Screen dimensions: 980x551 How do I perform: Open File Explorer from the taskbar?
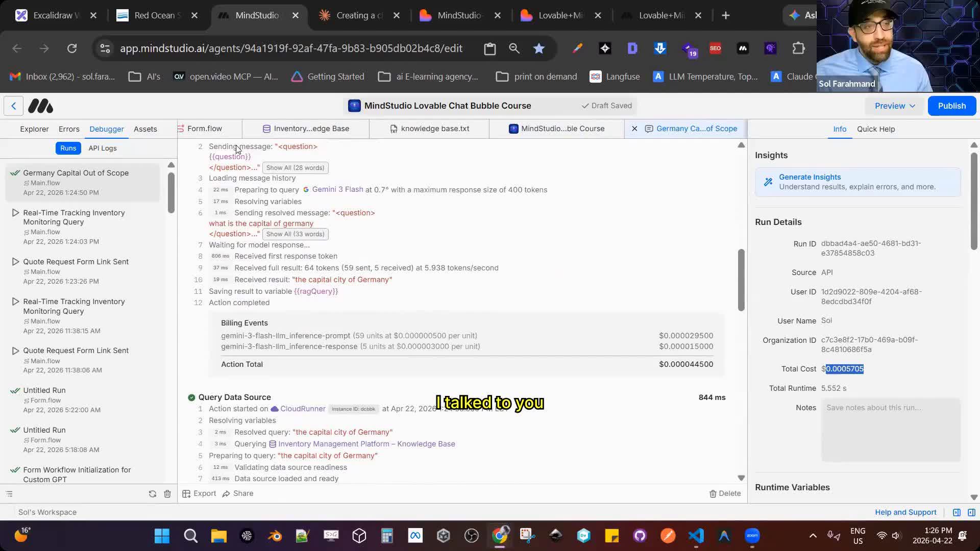[219, 536]
